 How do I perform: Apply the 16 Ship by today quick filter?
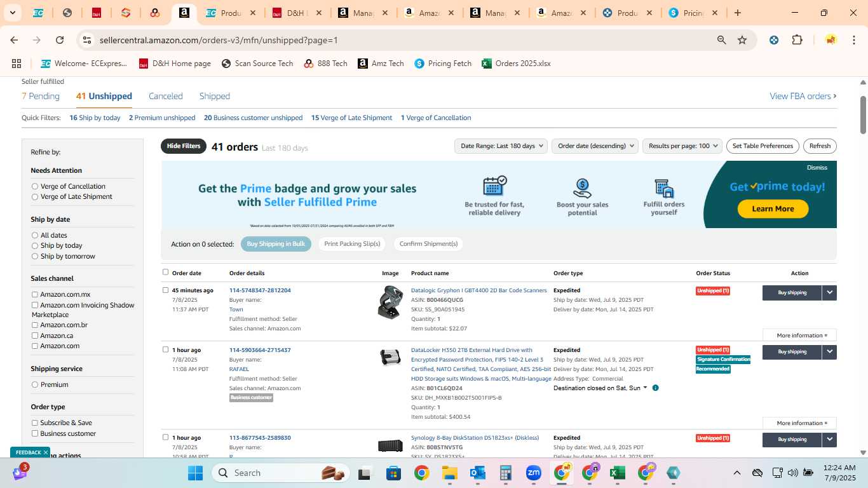point(95,118)
